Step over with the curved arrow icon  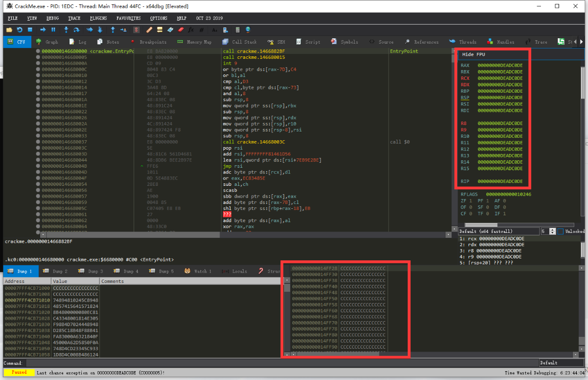click(76, 29)
